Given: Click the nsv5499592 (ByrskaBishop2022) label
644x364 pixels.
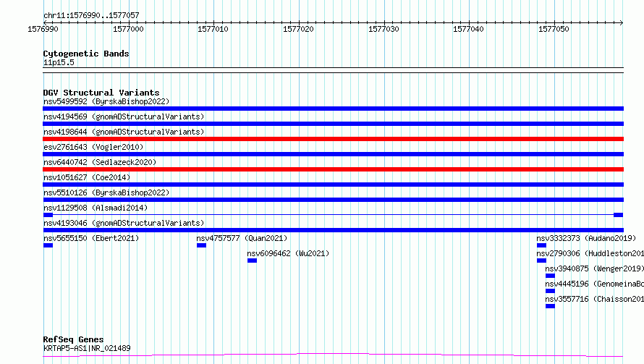Looking at the screenshot, I should click(x=106, y=101).
